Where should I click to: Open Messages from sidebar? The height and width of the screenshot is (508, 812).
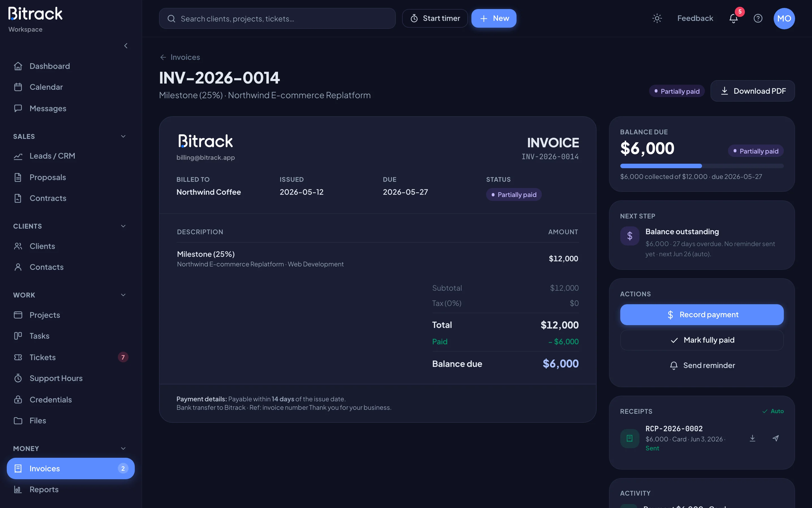[x=70, y=108]
